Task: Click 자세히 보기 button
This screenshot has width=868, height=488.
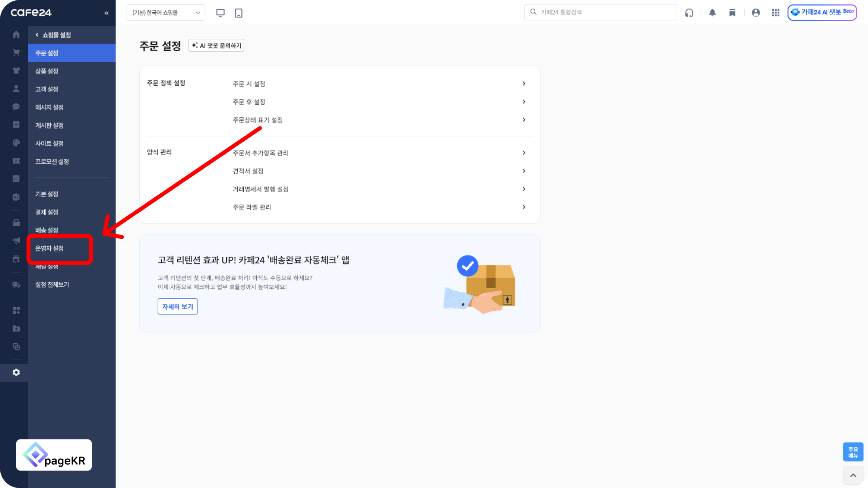Action: [x=177, y=306]
